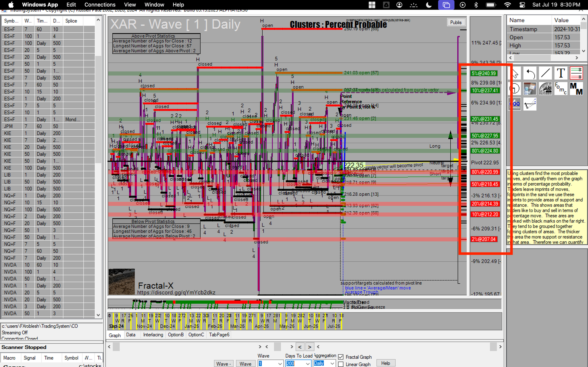Select the Text T tool
The height and width of the screenshot is (367, 588).
(561, 73)
